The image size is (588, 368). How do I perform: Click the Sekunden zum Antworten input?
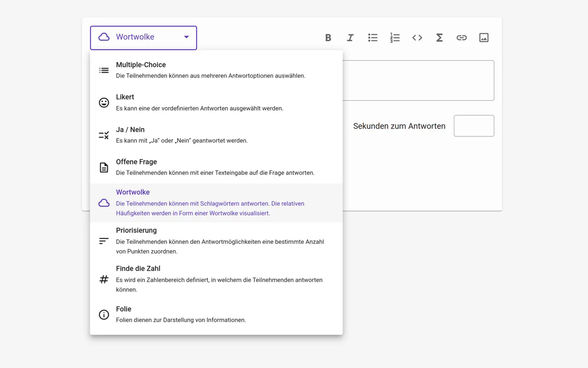click(473, 126)
